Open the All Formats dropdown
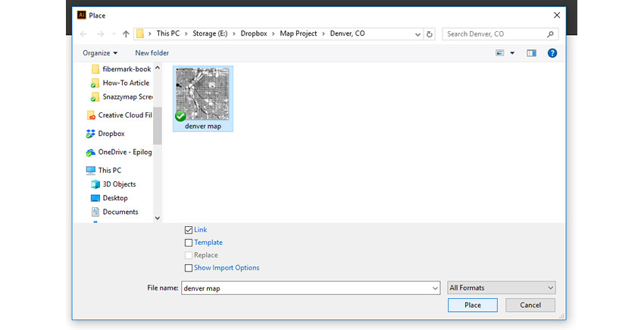 (502, 288)
